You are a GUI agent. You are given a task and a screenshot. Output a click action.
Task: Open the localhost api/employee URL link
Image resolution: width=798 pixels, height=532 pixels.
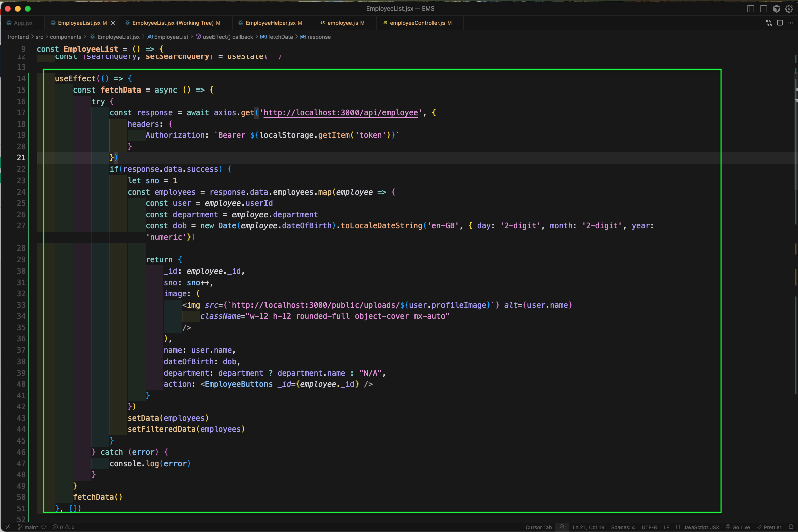point(340,113)
